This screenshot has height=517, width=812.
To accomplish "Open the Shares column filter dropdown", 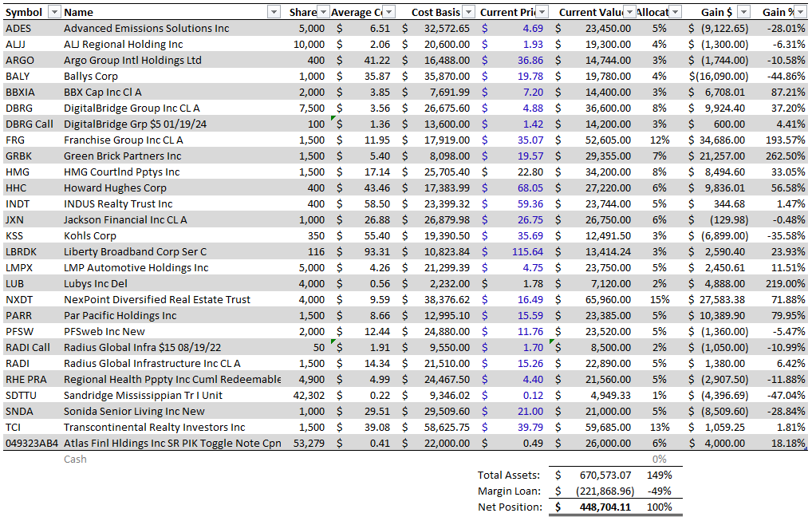I will tap(322, 12).
